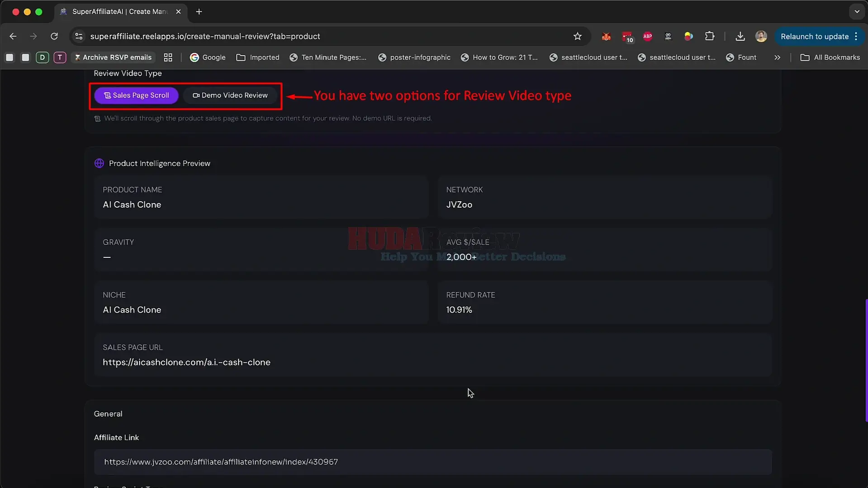
Task: Click the NICHE AI Cash Clone value
Action: [x=132, y=310]
